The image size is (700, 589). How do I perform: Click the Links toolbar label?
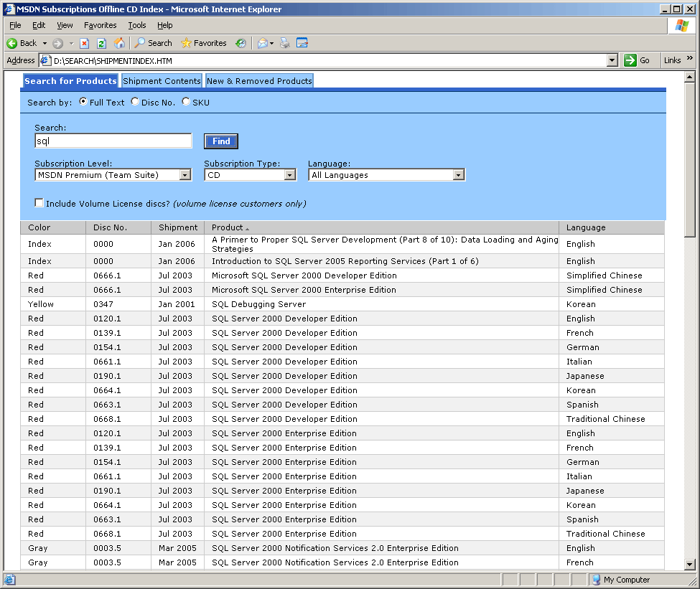pyautogui.click(x=672, y=60)
